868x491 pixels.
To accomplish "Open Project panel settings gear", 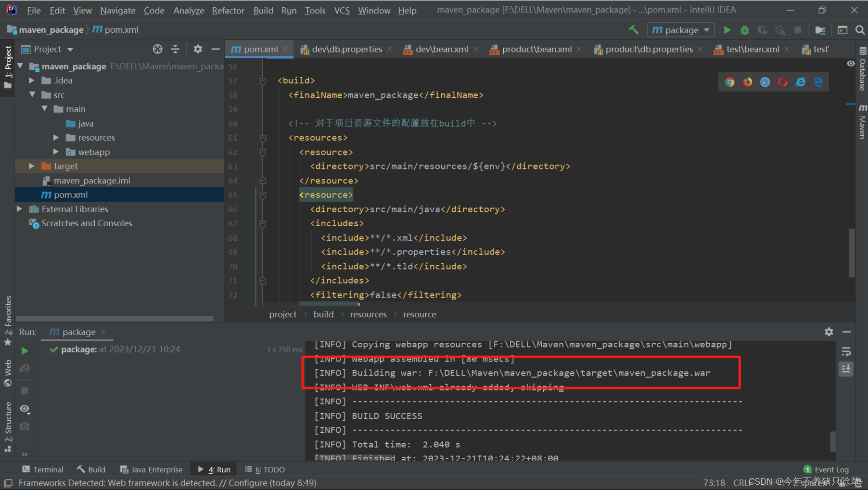I will point(198,49).
